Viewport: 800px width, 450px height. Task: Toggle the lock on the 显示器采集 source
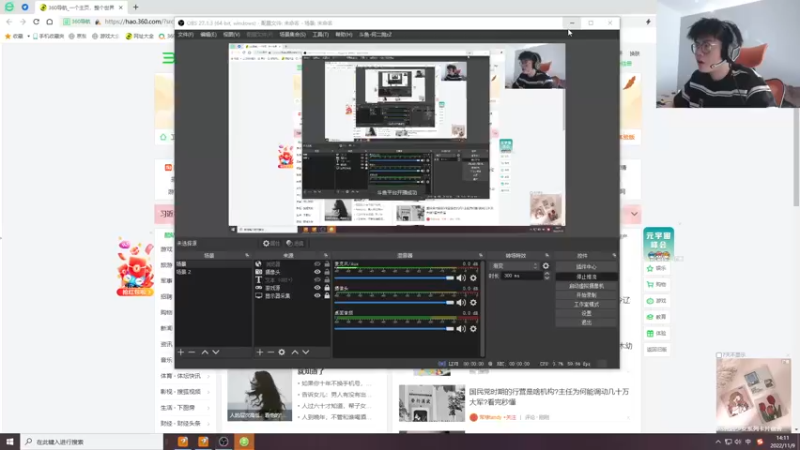point(327,296)
